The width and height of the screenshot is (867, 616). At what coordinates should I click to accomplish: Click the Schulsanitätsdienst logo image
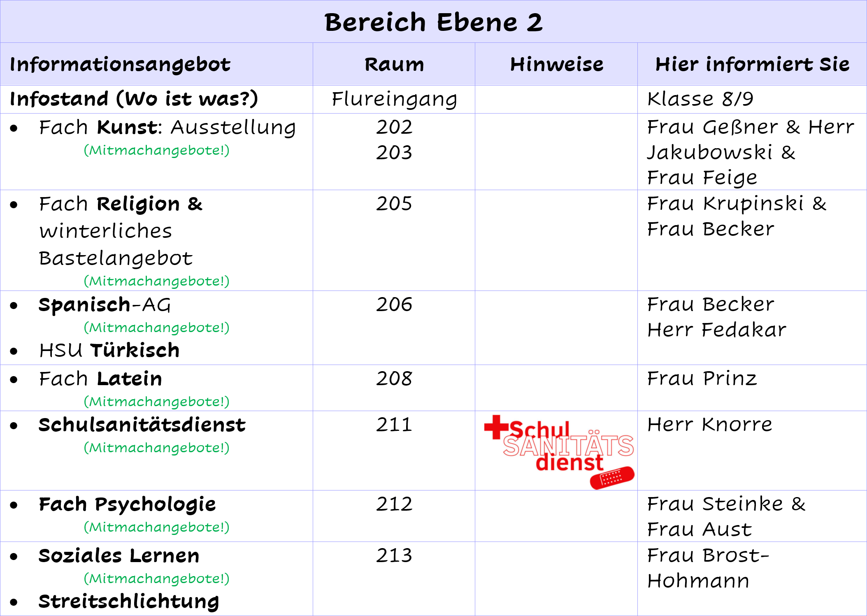tap(559, 452)
